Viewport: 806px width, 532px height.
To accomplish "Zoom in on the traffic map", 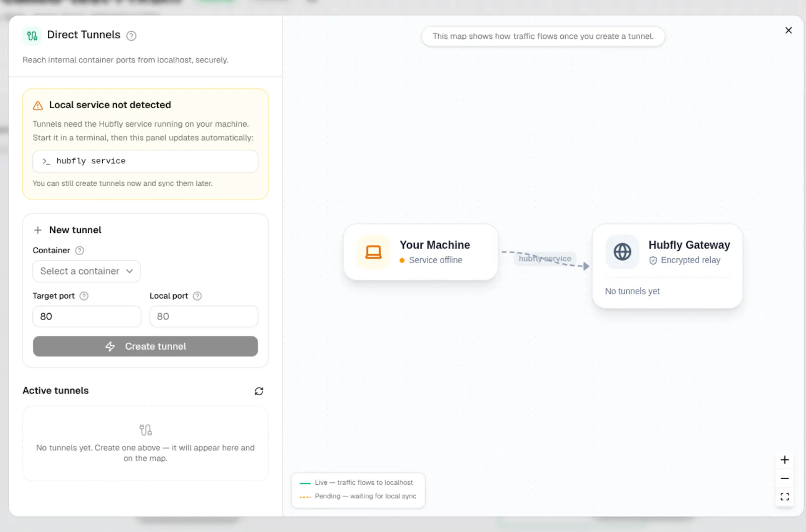I will (x=784, y=460).
